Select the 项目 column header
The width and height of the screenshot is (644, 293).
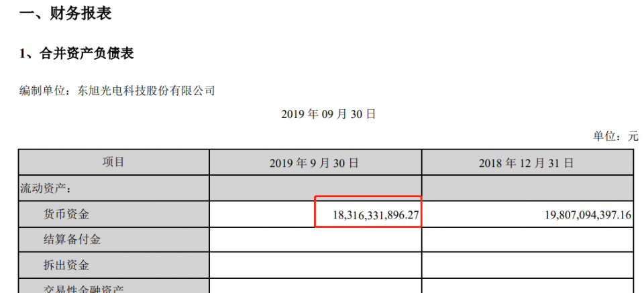[x=113, y=162]
